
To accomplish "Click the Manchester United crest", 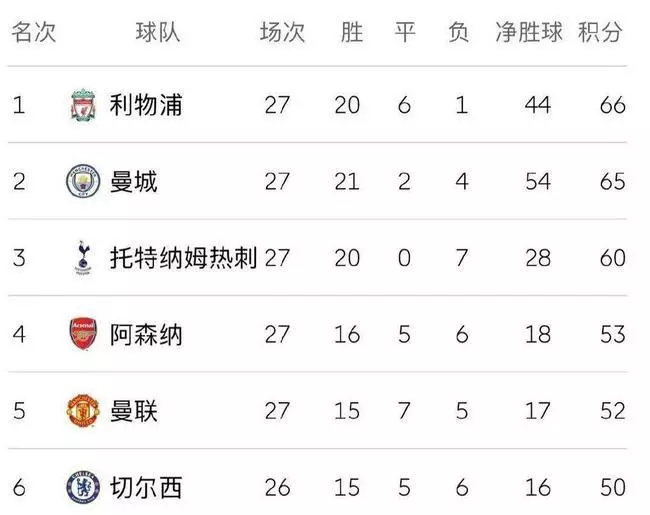I will (x=83, y=411).
